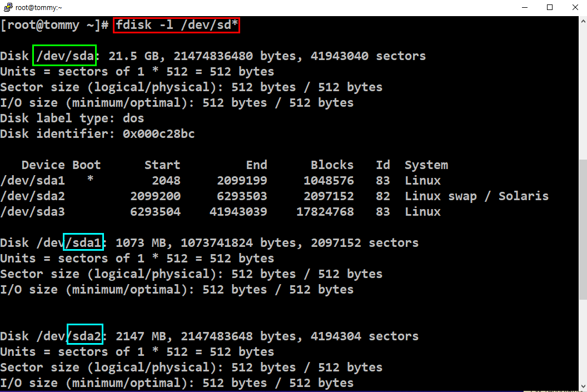Maximize the root@tommy terminal window
The image size is (587, 392).
pos(550,7)
